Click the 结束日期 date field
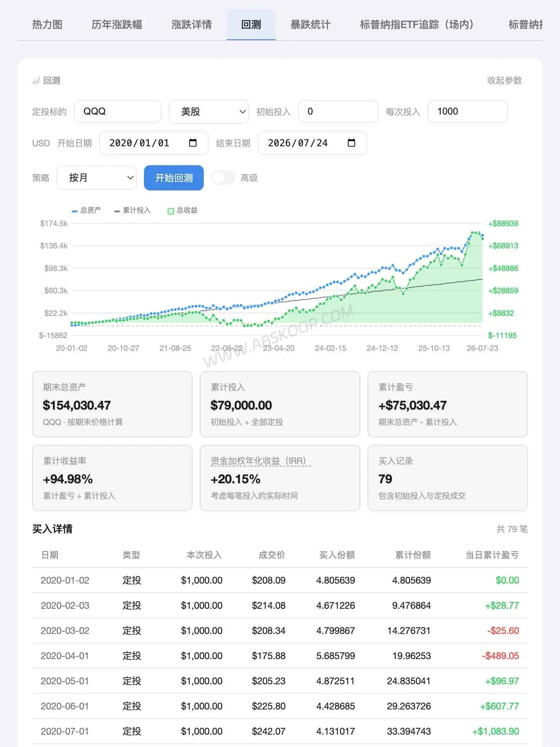 (x=312, y=143)
